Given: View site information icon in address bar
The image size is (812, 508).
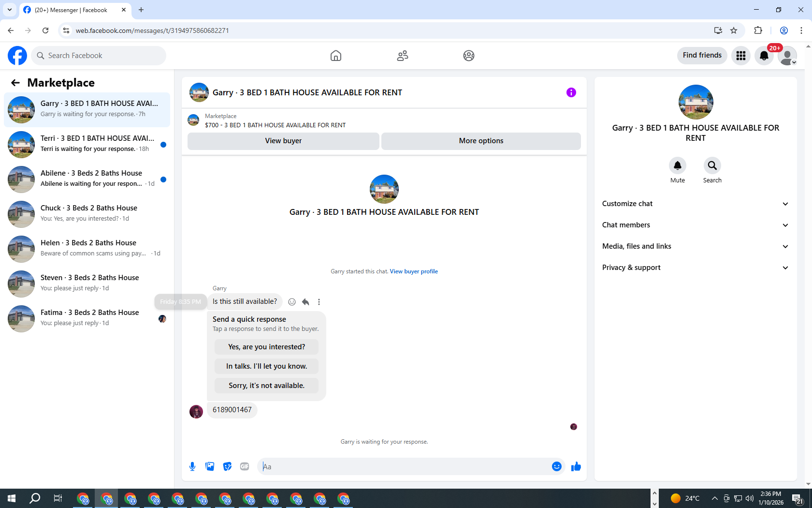Looking at the screenshot, I should coord(66,30).
